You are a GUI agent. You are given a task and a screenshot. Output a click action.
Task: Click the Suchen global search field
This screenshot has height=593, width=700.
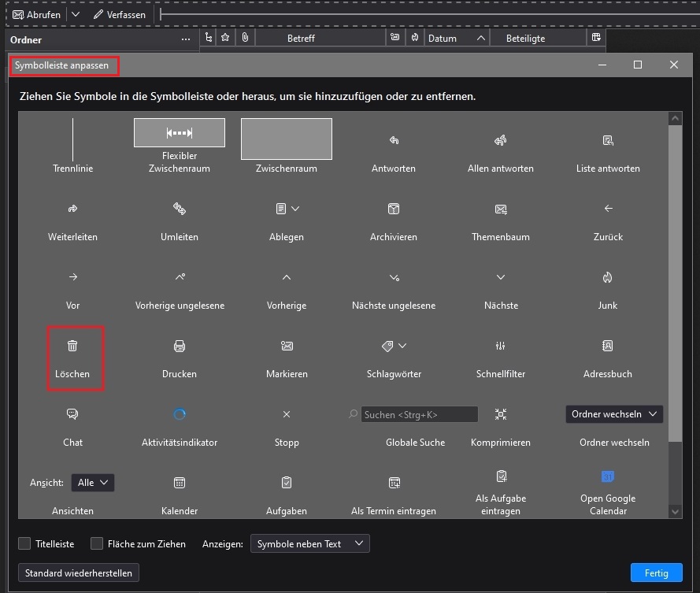click(x=419, y=414)
